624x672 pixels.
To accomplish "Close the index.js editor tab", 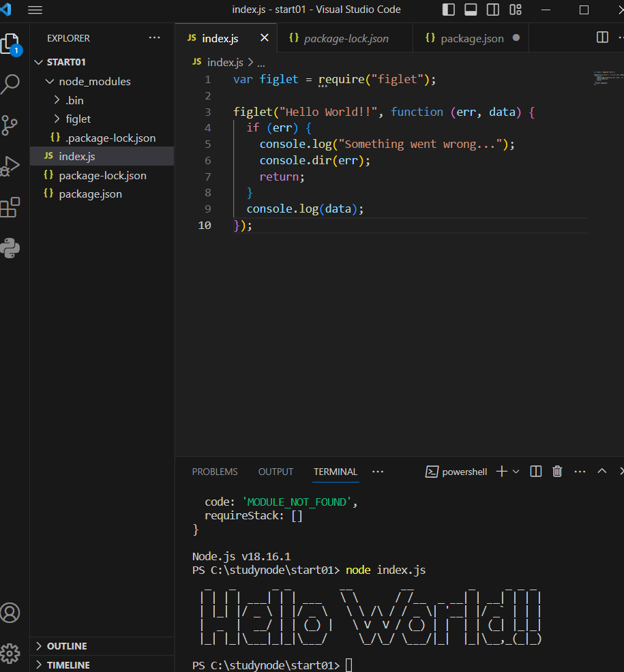I will pos(265,37).
